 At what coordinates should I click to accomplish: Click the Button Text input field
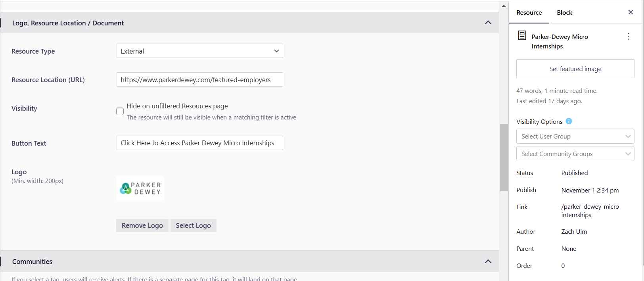(x=199, y=143)
